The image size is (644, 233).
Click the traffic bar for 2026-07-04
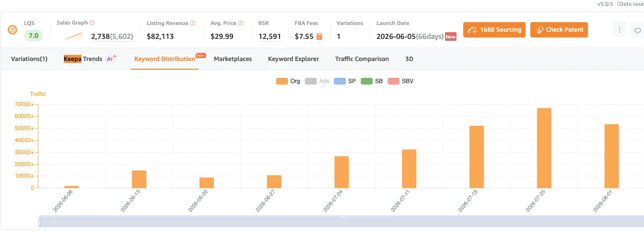tap(341, 172)
